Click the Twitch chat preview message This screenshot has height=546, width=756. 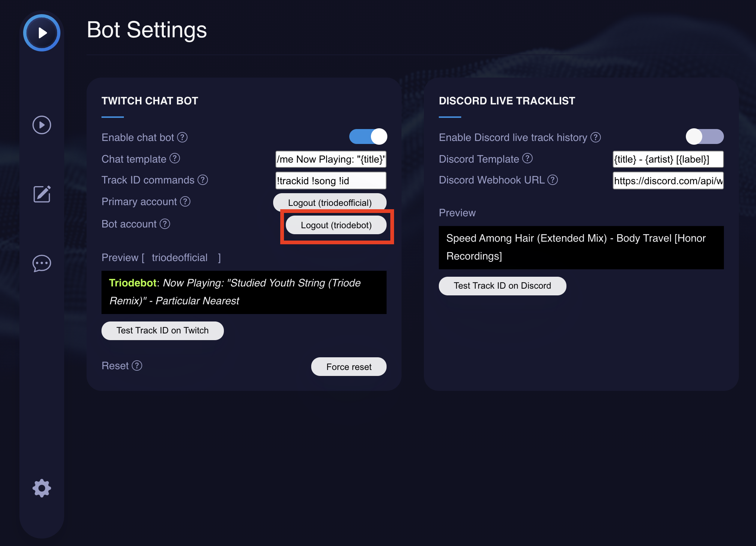point(244,292)
